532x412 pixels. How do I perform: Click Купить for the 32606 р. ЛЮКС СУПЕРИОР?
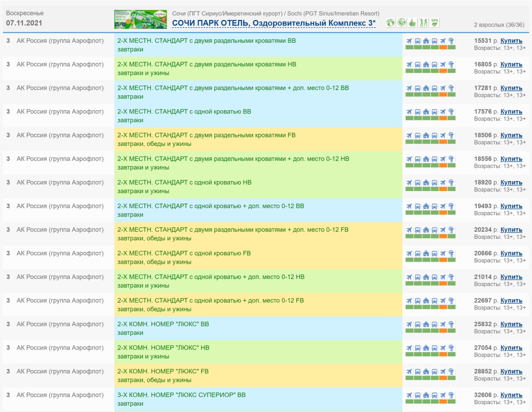click(x=511, y=396)
